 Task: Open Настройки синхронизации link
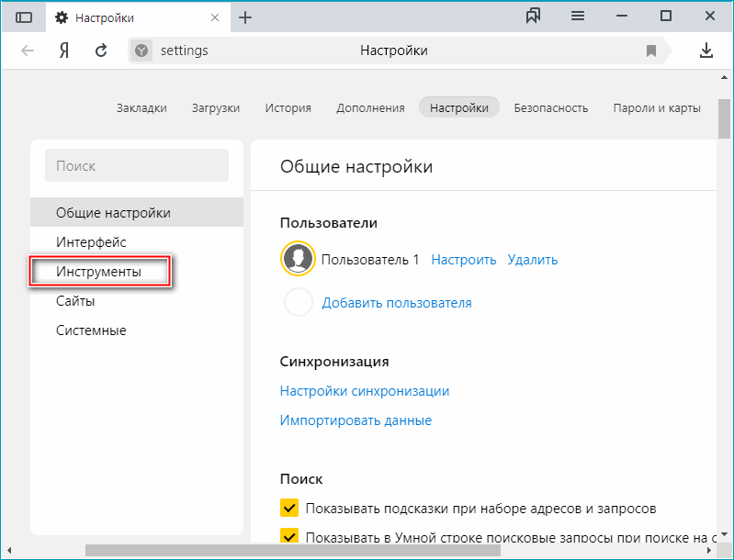click(x=364, y=391)
